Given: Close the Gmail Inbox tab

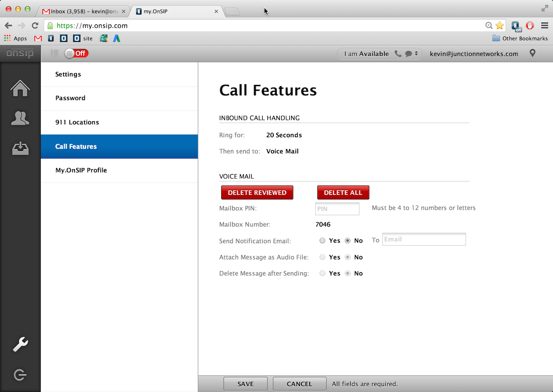Looking at the screenshot, I should click(x=124, y=11).
